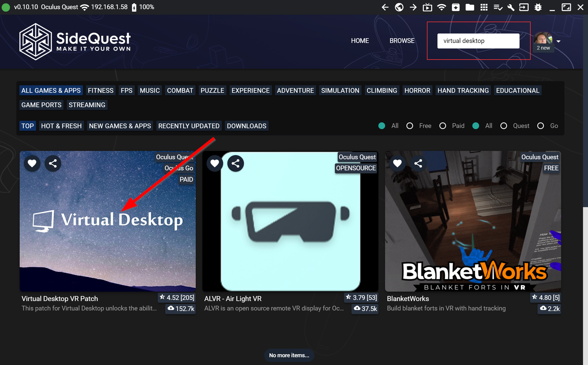Filter by CLIMBING category
Image resolution: width=588 pixels, height=365 pixels.
382,91
